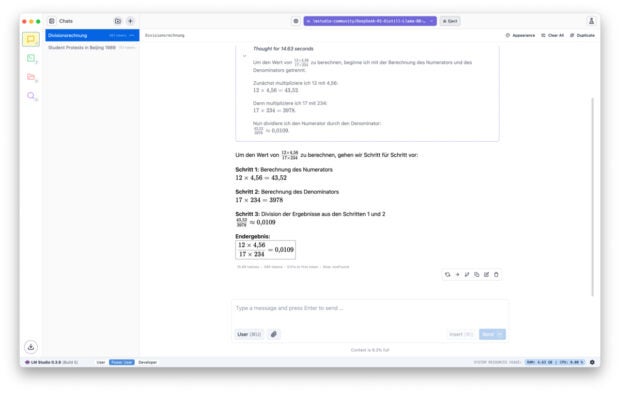The width and height of the screenshot is (620, 393).
Task: Switch interface mode to User
Action: pyautogui.click(x=101, y=362)
